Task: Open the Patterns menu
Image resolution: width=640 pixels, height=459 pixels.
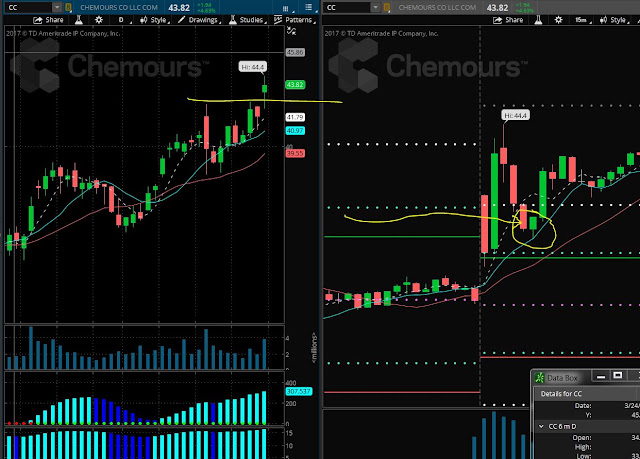Action: click(294, 20)
